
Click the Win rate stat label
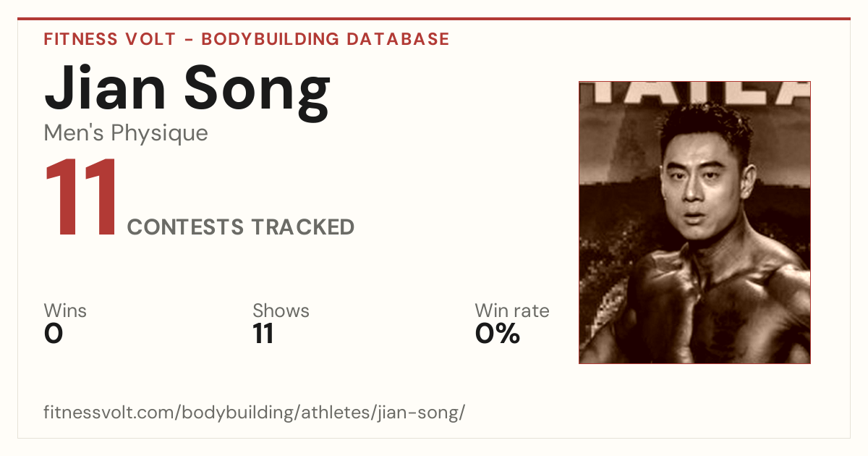(512, 311)
